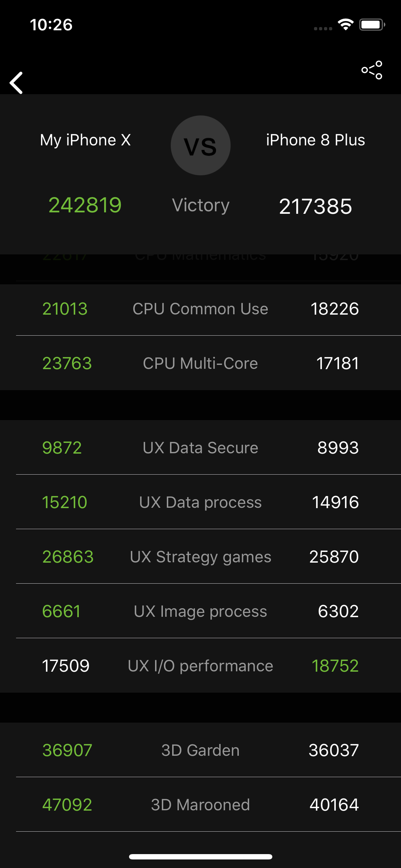Tap the back arrow icon
The image size is (401, 868).
16,83
